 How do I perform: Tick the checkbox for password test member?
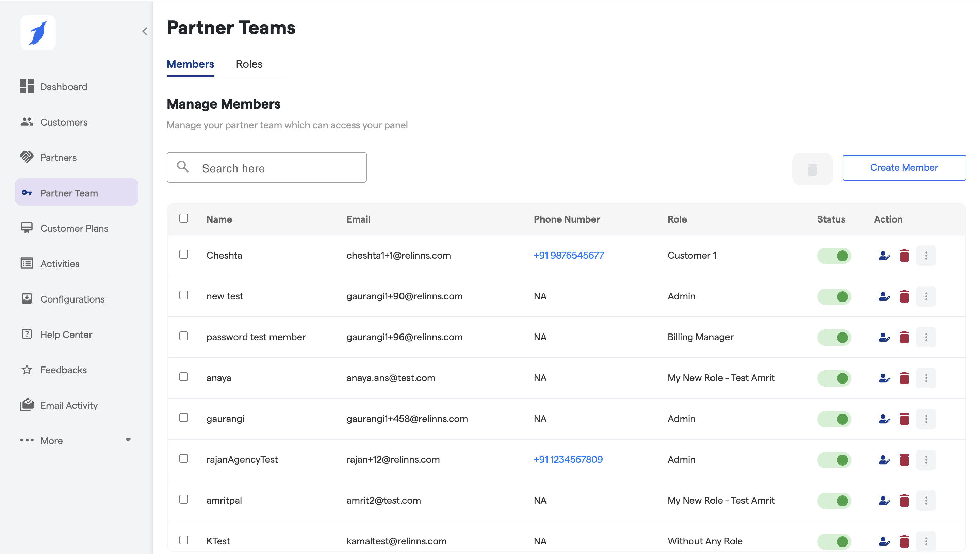pos(184,336)
